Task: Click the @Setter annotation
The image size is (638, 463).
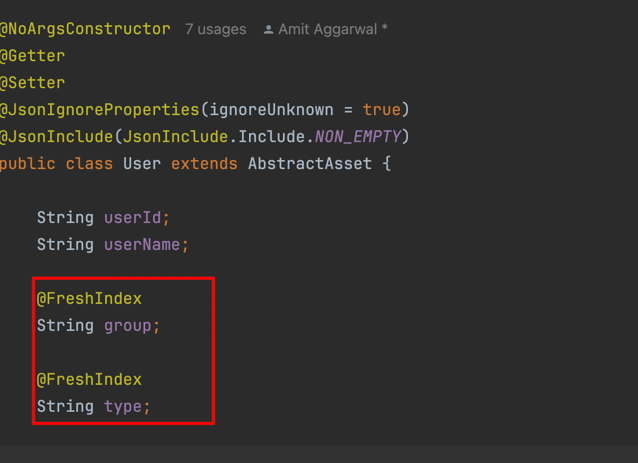Action: (x=32, y=83)
